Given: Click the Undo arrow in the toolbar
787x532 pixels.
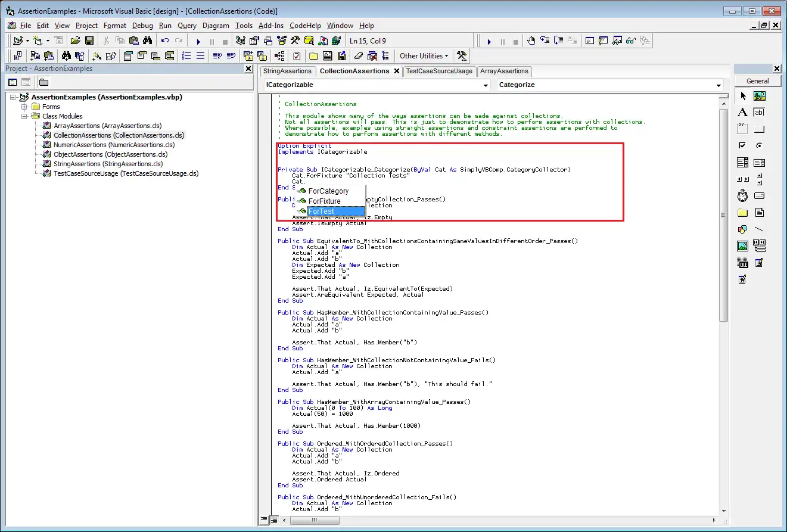Looking at the screenshot, I should click(165, 41).
